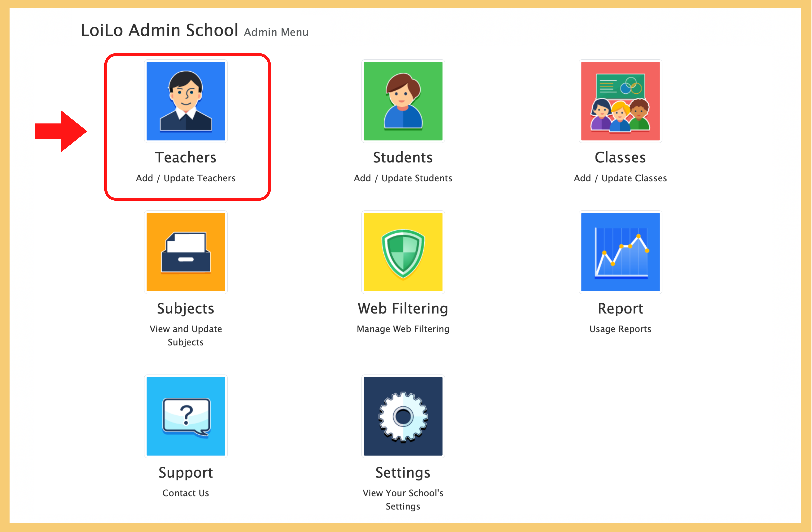
Task: Open the Support question bubble icon
Action: click(186, 416)
